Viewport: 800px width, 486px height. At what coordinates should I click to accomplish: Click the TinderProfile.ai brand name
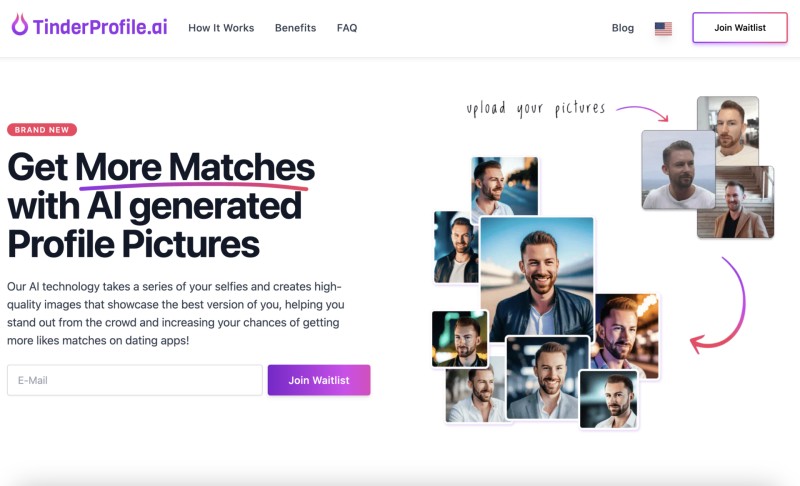[100, 27]
